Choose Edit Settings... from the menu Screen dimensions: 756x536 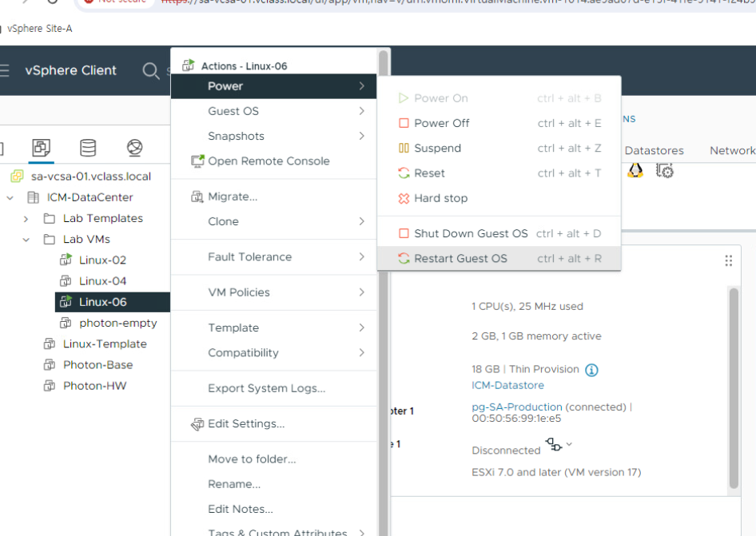coord(273,423)
